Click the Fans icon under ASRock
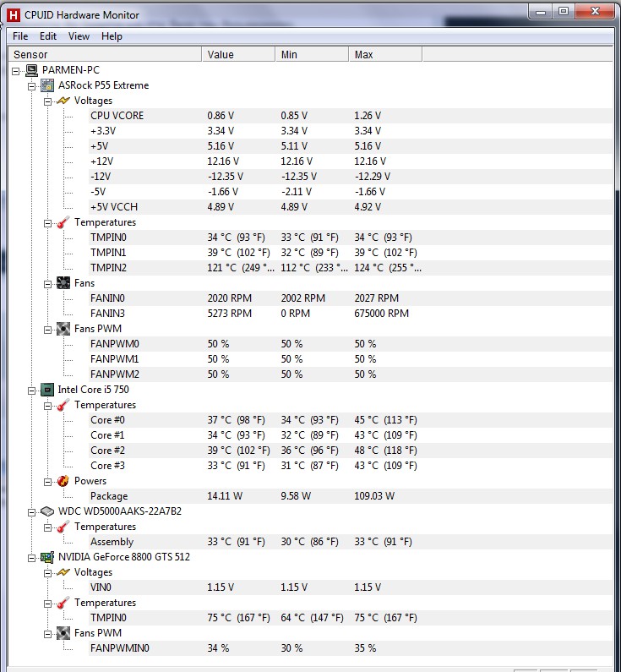Viewport: 621px width, 672px height. [63, 283]
